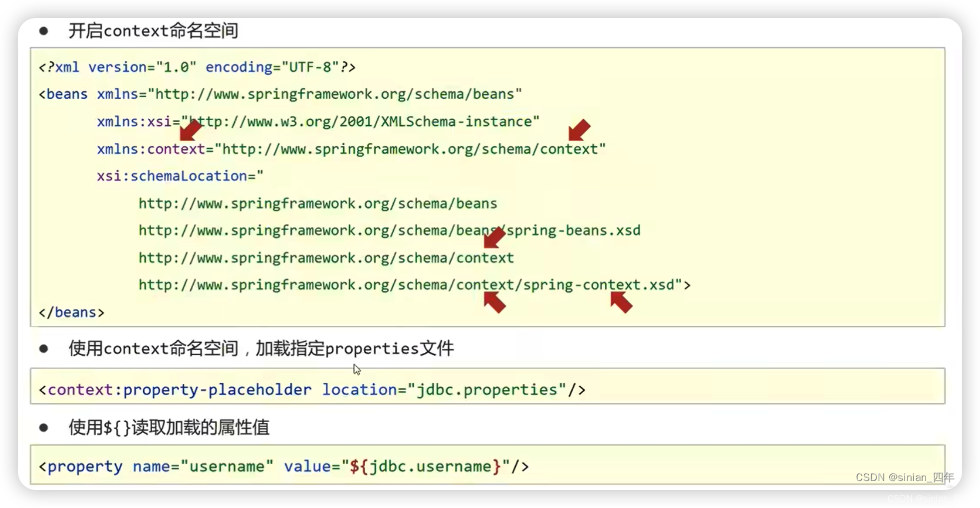This screenshot has height=508, width=980.
Task: Click the xmlns:context namespace line
Action: click(x=351, y=149)
